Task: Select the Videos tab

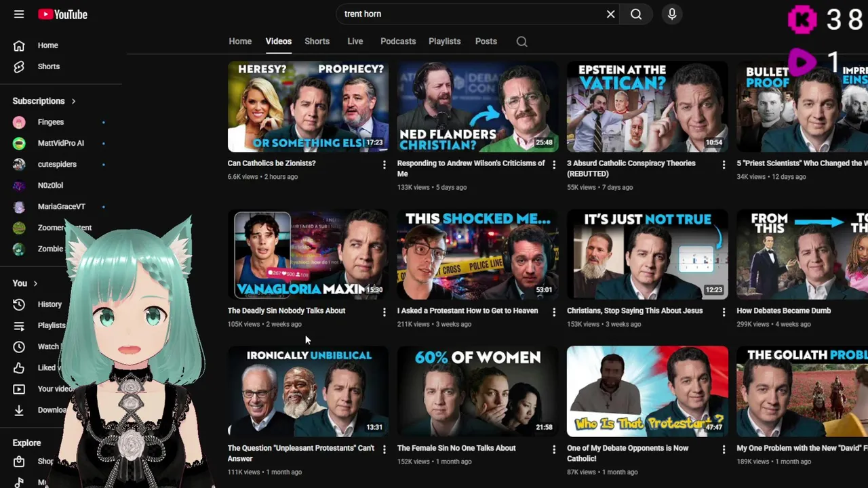Action: coord(279,41)
